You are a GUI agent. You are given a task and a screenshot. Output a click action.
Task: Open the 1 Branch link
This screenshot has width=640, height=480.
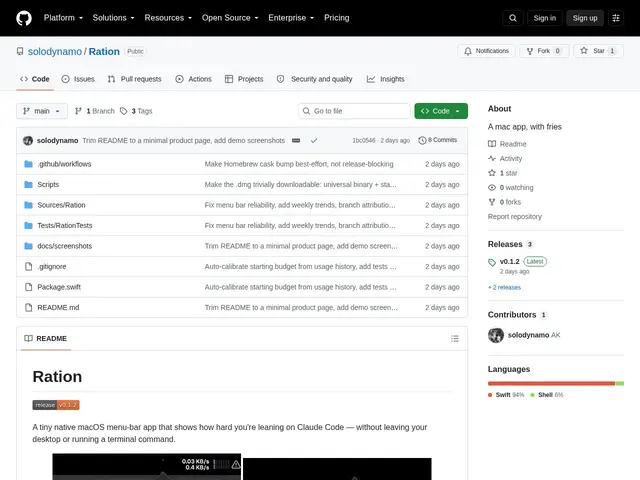point(95,111)
